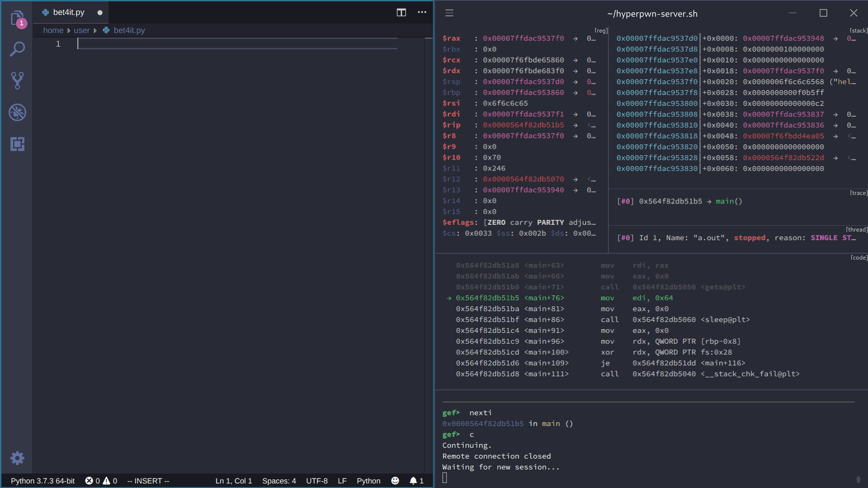The image size is (868, 488).
Task: Click the bet4it.py breadcrumb
Action: tap(129, 30)
